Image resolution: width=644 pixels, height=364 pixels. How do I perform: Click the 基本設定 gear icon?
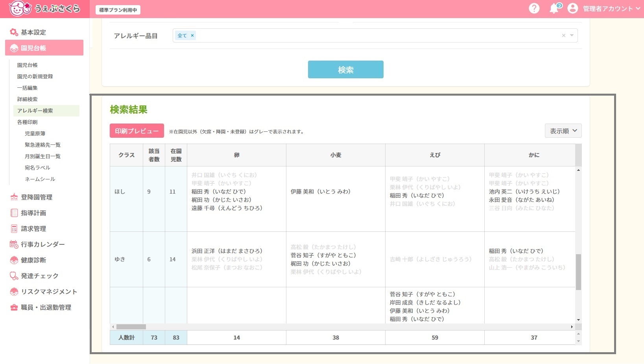14,32
